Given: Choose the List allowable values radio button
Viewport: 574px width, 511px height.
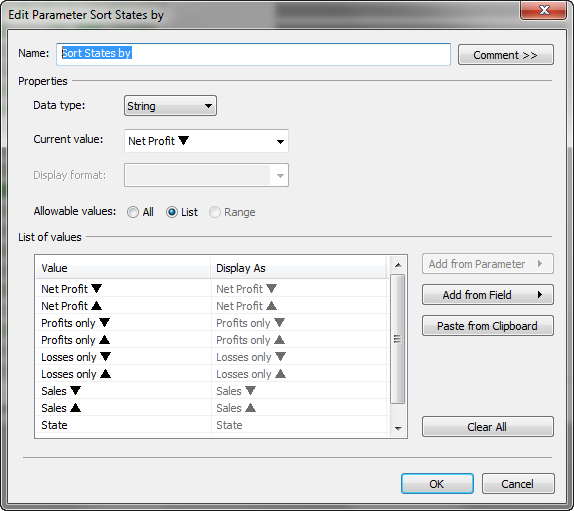Looking at the screenshot, I should click(x=172, y=212).
